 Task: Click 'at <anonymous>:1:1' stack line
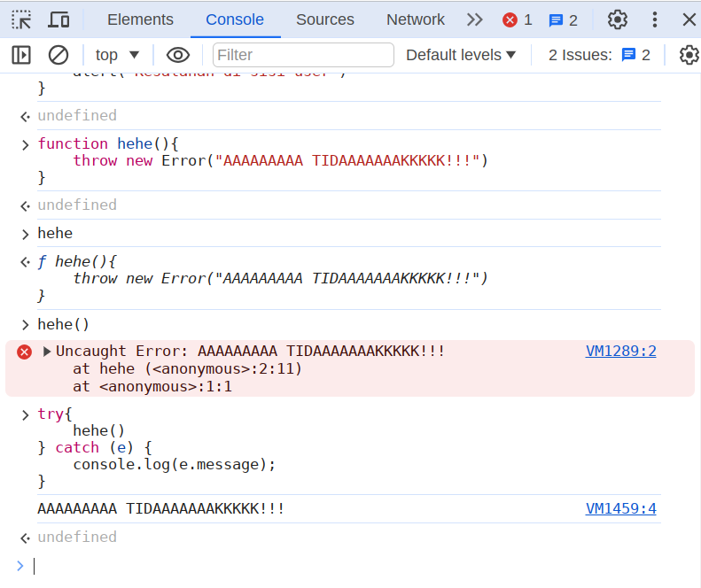tap(152, 386)
